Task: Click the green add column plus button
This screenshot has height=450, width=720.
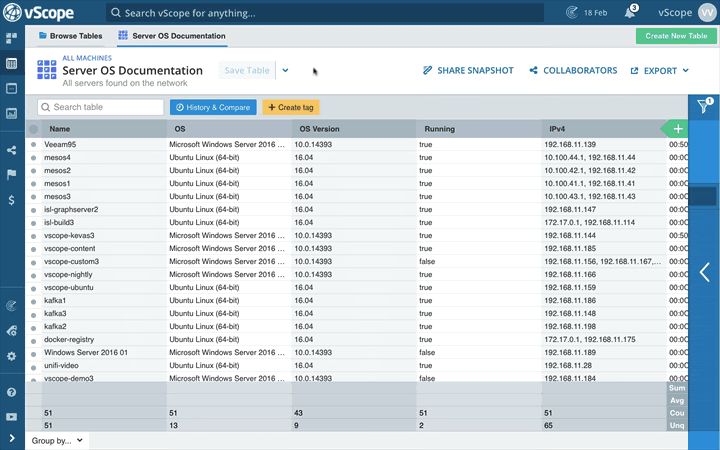Action: [677, 129]
